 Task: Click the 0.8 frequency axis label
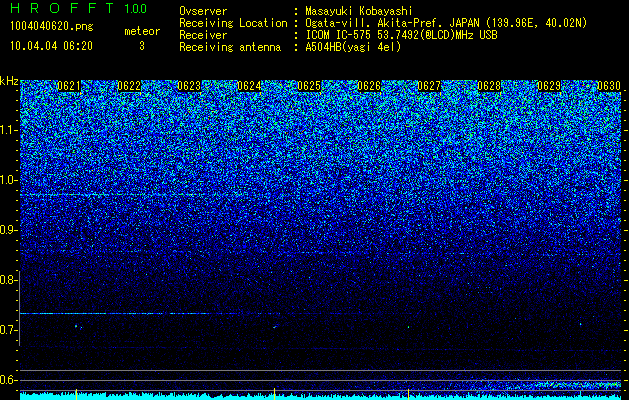(x=8, y=280)
